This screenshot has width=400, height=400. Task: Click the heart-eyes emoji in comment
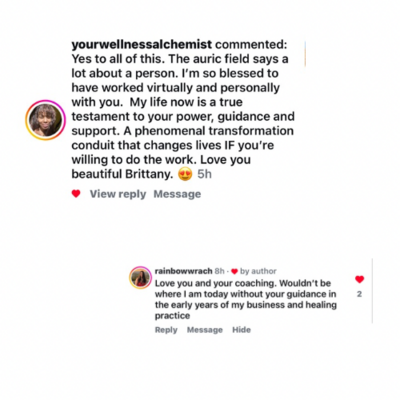pyautogui.click(x=185, y=174)
